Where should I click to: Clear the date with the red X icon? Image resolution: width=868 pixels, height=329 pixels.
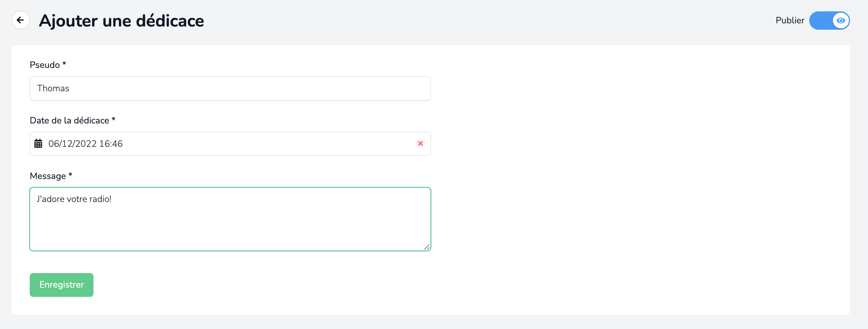coord(421,144)
